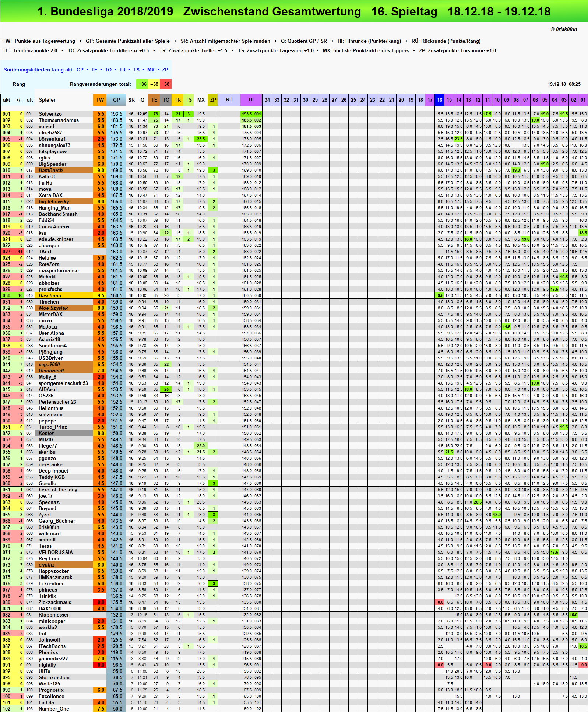
Task: Select player name nightfly
Action: pos(47,665)
